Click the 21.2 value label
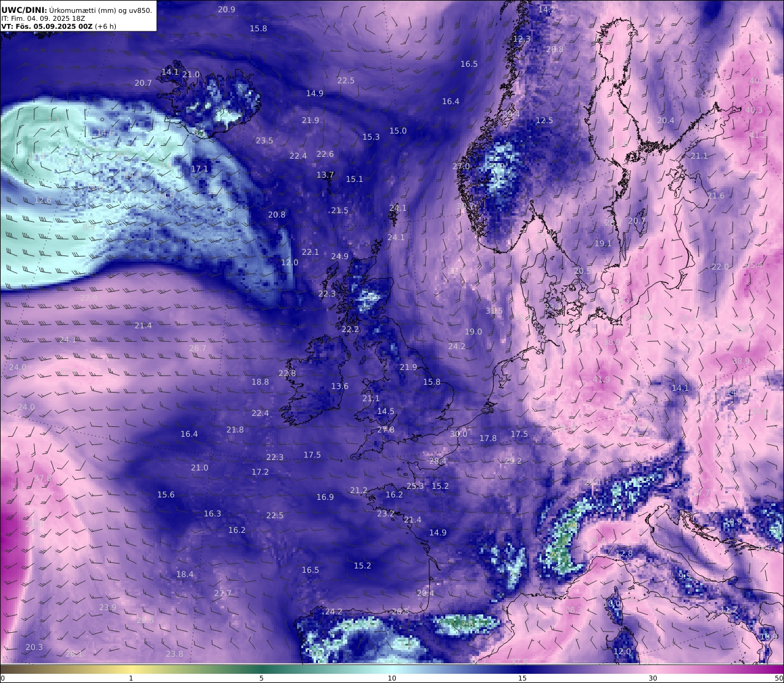 [x=359, y=491]
